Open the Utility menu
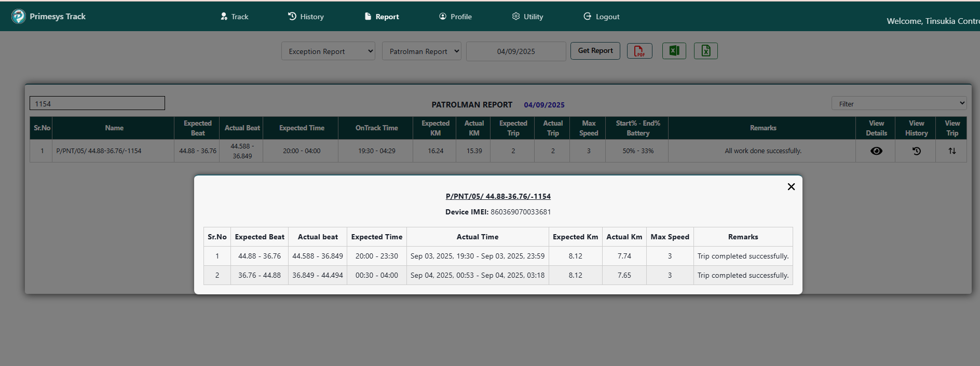The width and height of the screenshot is (980, 366). point(528,17)
